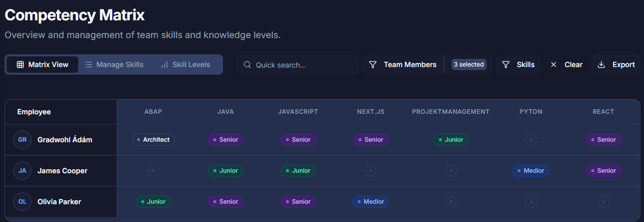Add Pyton skill for Olivia Parker

click(531, 202)
